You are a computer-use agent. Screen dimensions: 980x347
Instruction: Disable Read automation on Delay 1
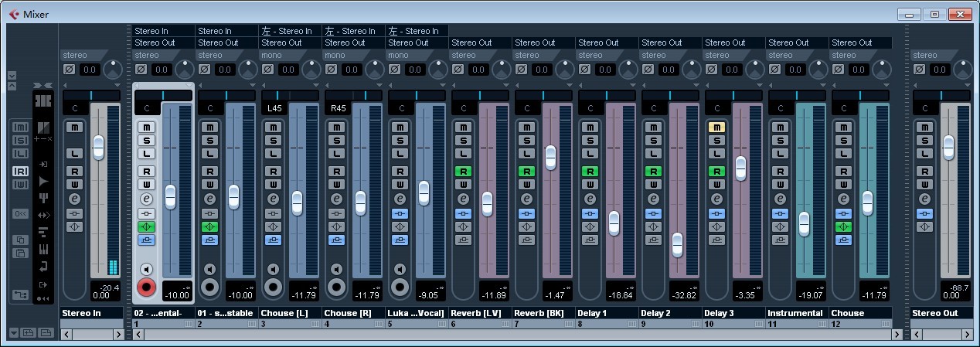[589, 171]
